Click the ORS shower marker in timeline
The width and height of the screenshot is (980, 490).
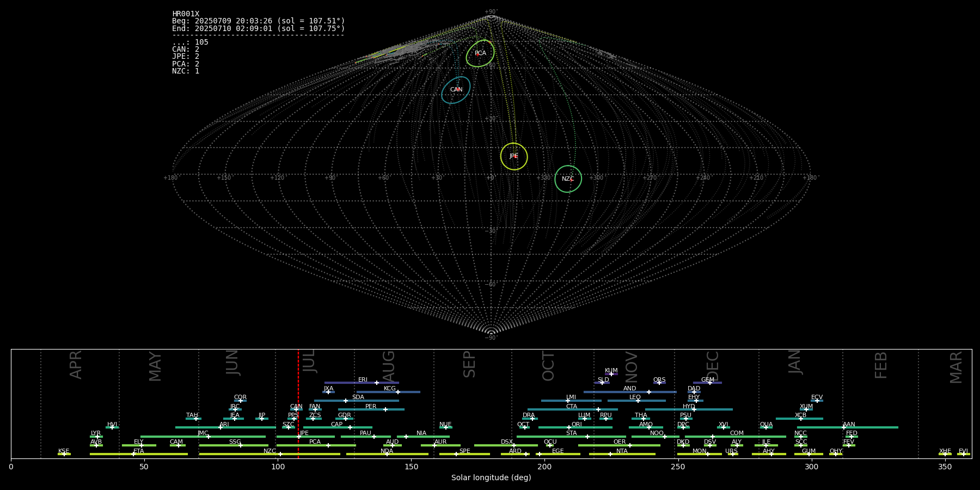[659, 383]
